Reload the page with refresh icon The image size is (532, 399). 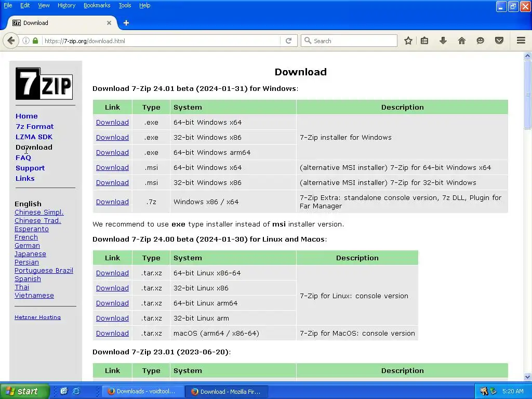click(x=289, y=41)
